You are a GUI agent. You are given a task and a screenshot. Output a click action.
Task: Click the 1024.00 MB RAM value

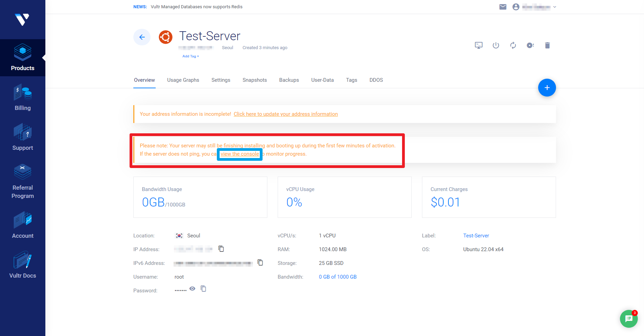(333, 249)
